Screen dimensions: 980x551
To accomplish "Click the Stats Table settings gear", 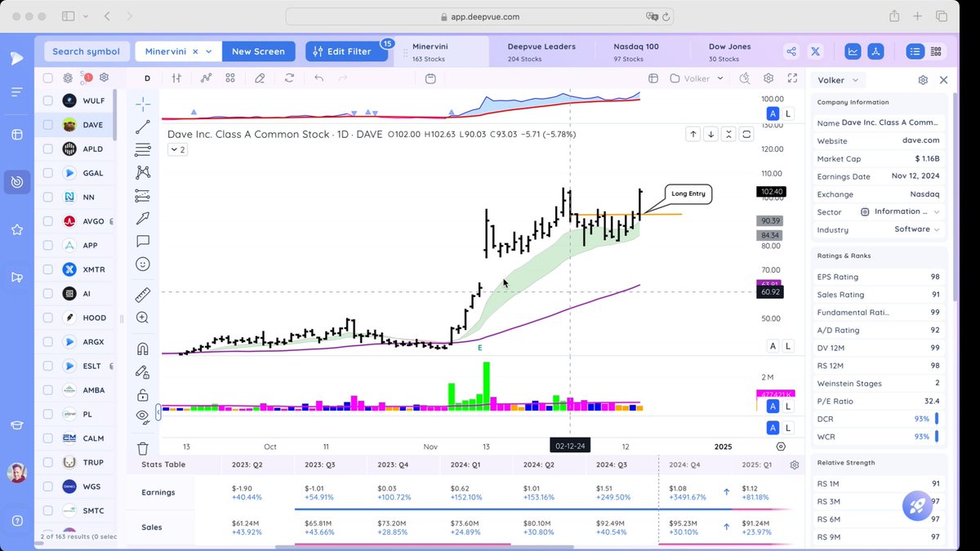I will [x=794, y=465].
